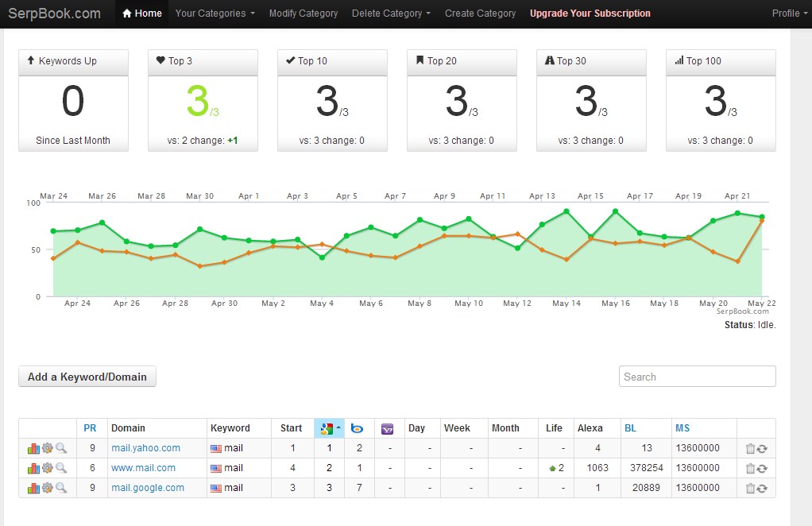
Task: Click the backlinks value 378254
Action: coord(646,468)
